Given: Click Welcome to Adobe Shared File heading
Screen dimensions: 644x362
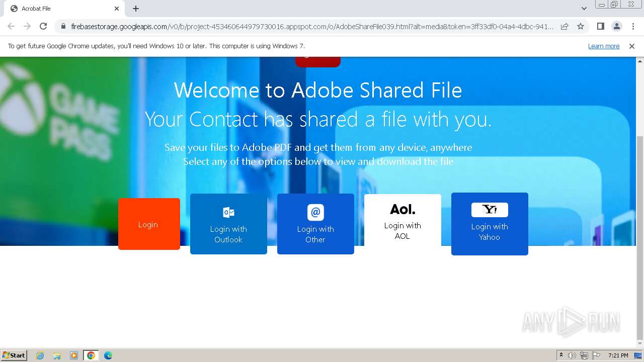Looking at the screenshot, I should (x=318, y=90).
